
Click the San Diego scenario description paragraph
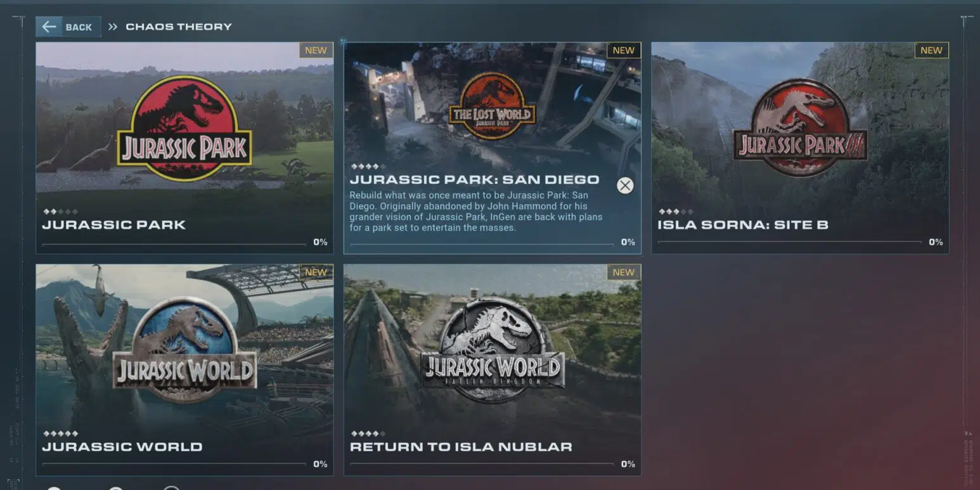pos(476,211)
